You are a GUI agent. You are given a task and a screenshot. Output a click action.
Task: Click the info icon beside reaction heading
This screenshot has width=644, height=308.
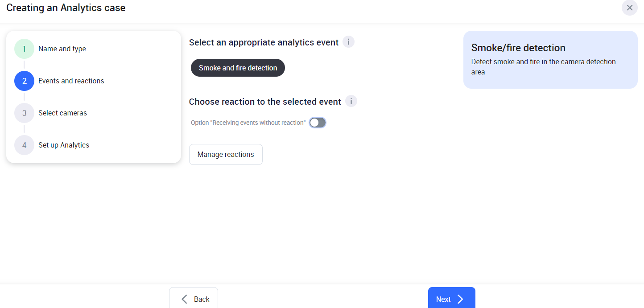pyautogui.click(x=351, y=102)
